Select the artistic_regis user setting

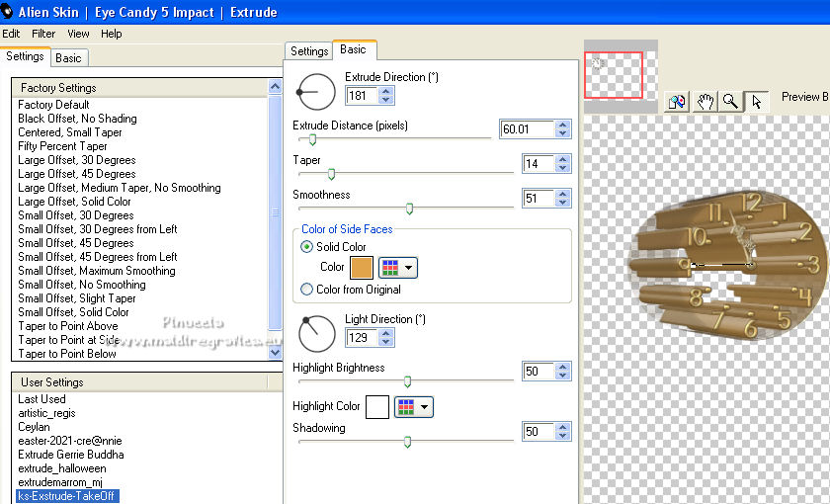(46, 413)
